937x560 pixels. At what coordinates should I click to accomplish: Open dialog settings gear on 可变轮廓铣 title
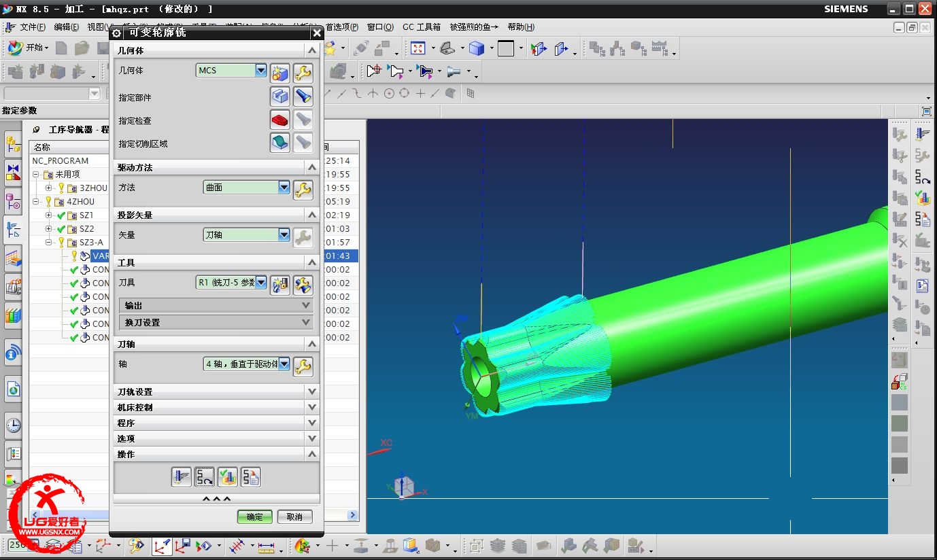point(117,33)
